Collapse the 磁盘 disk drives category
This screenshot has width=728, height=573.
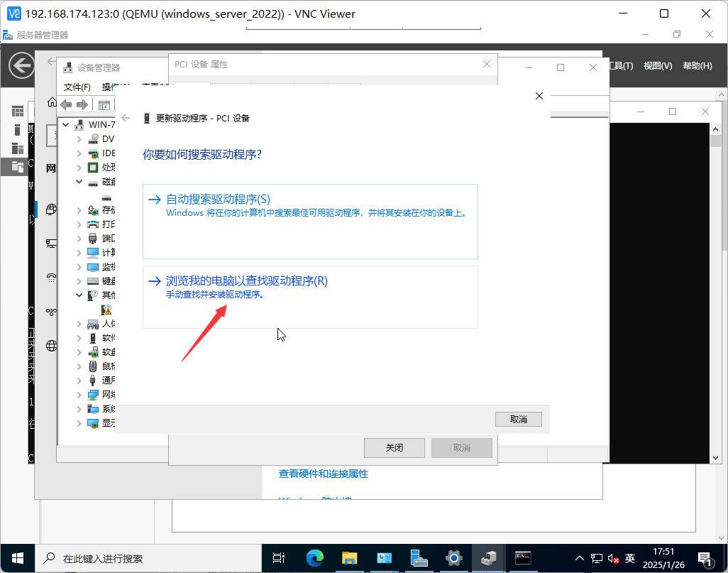[x=79, y=182]
